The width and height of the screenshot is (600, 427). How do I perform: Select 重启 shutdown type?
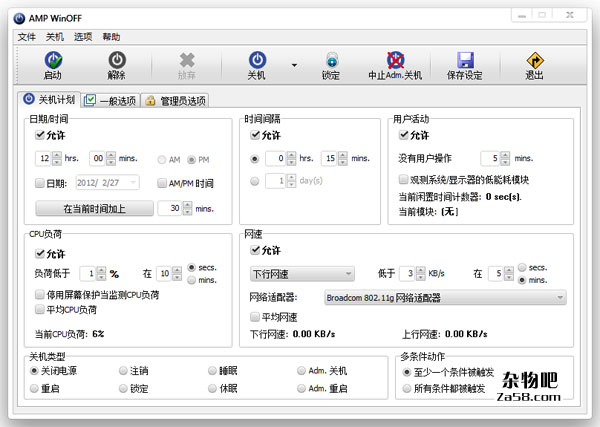[34, 389]
